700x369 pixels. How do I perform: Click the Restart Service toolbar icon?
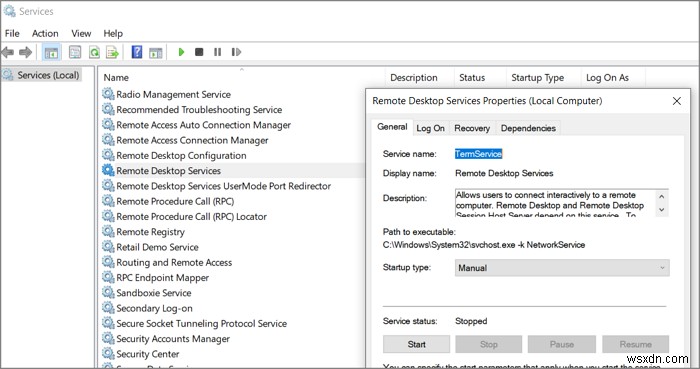pos(236,52)
